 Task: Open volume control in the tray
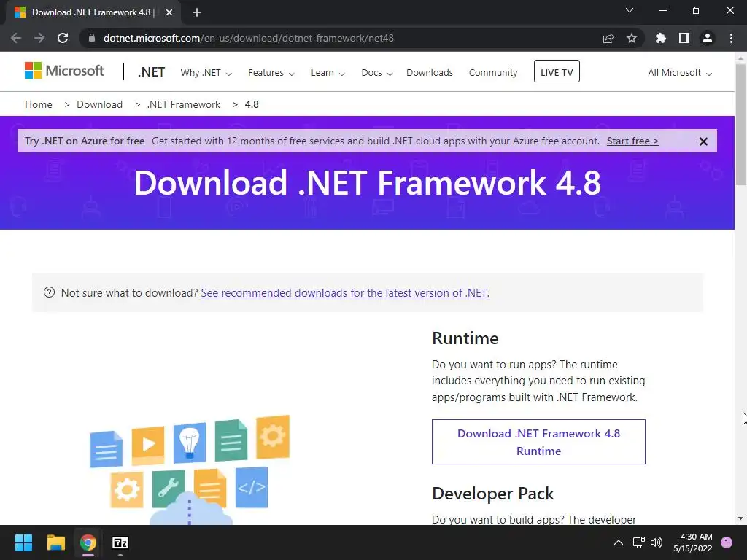click(x=657, y=542)
